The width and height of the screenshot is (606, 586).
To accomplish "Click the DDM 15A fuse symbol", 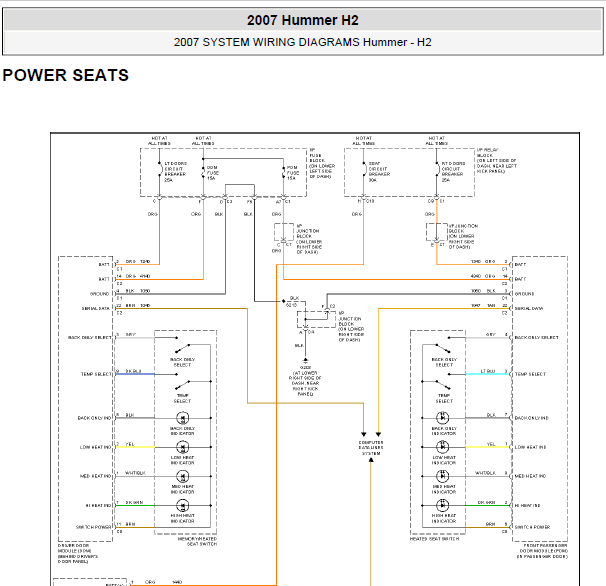I will tap(204, 171).
